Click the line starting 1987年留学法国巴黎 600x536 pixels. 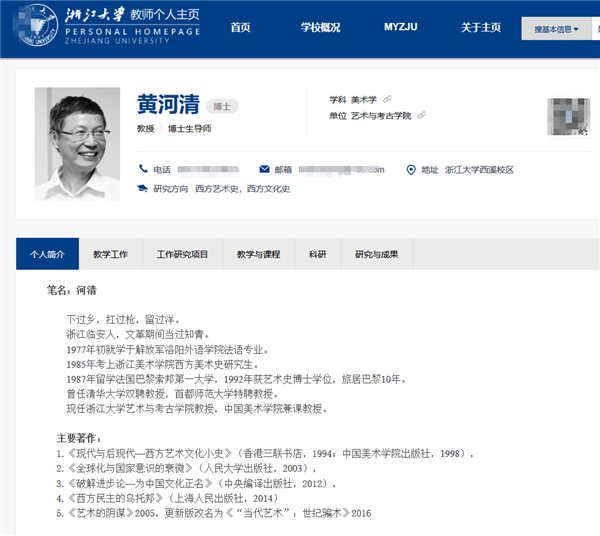pyautogui.click(x=236, y=379)
